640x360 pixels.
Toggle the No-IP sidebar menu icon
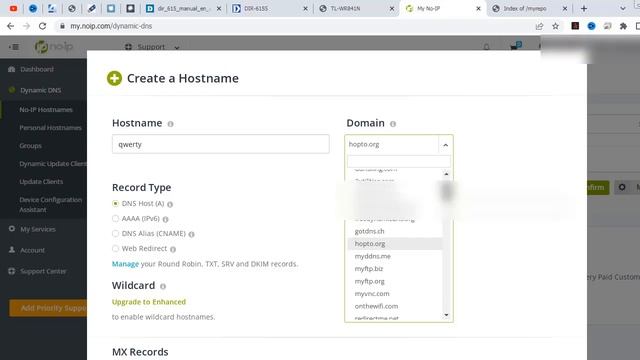click(x=14, y=47)
